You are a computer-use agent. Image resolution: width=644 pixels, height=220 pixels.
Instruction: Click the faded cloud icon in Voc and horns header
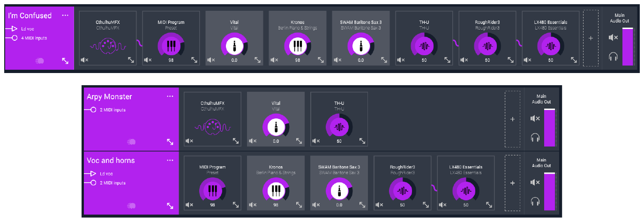coord(131,205)
